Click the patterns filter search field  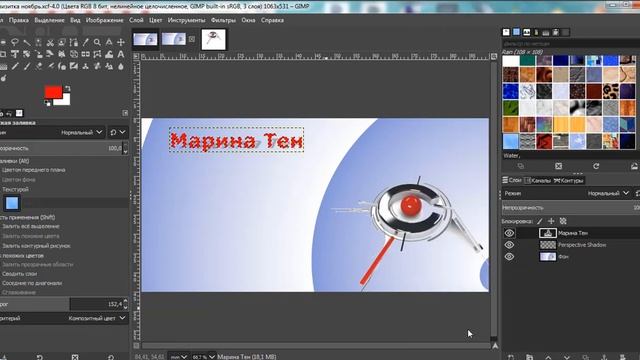click(571, 43)
